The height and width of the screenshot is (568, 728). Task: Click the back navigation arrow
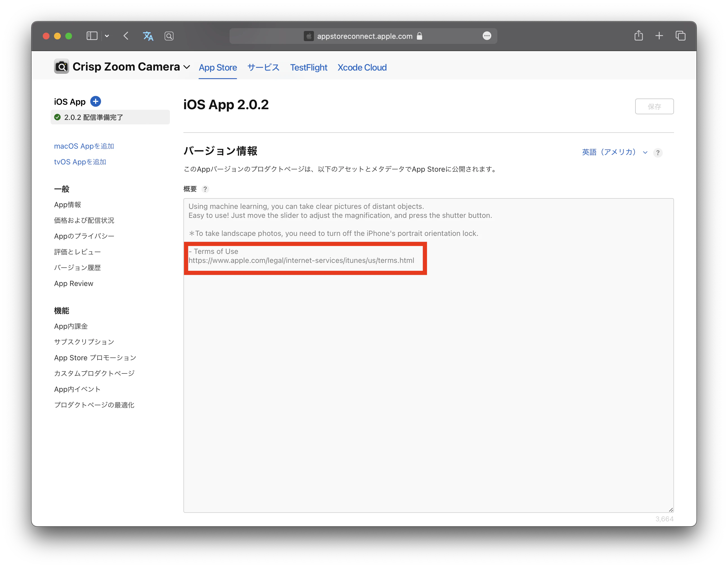pyautogui.click(x=126, y=36)
